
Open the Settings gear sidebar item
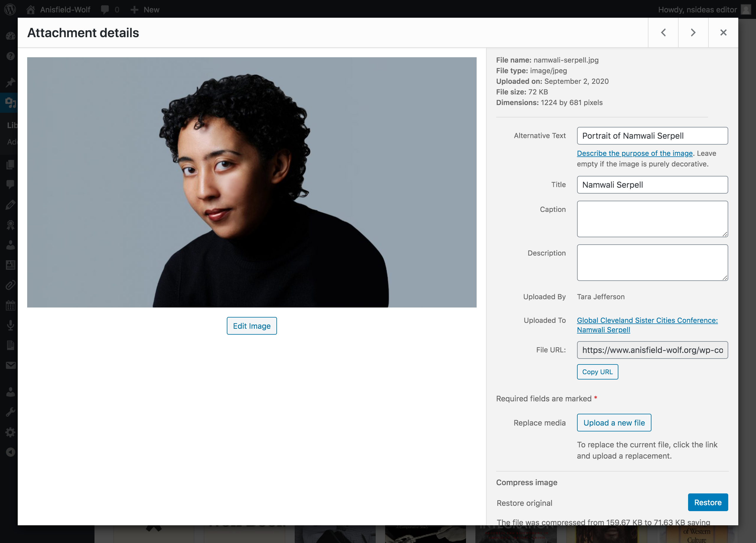pos(10,432)
